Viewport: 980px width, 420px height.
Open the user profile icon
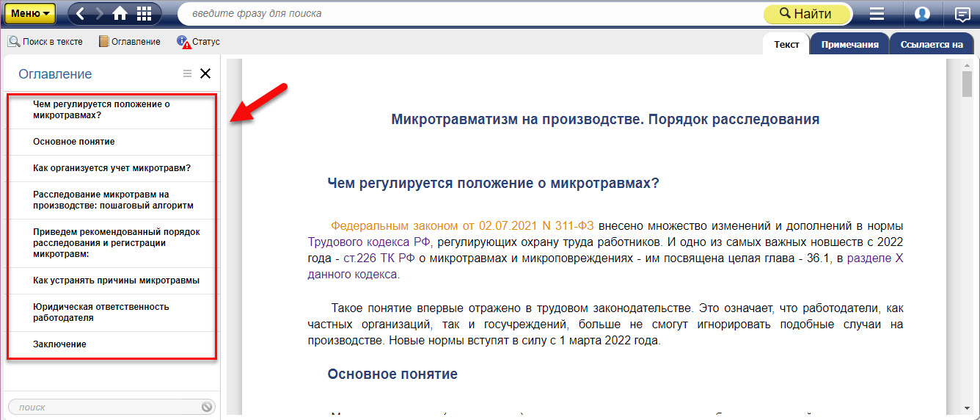(x=922, y=14)
